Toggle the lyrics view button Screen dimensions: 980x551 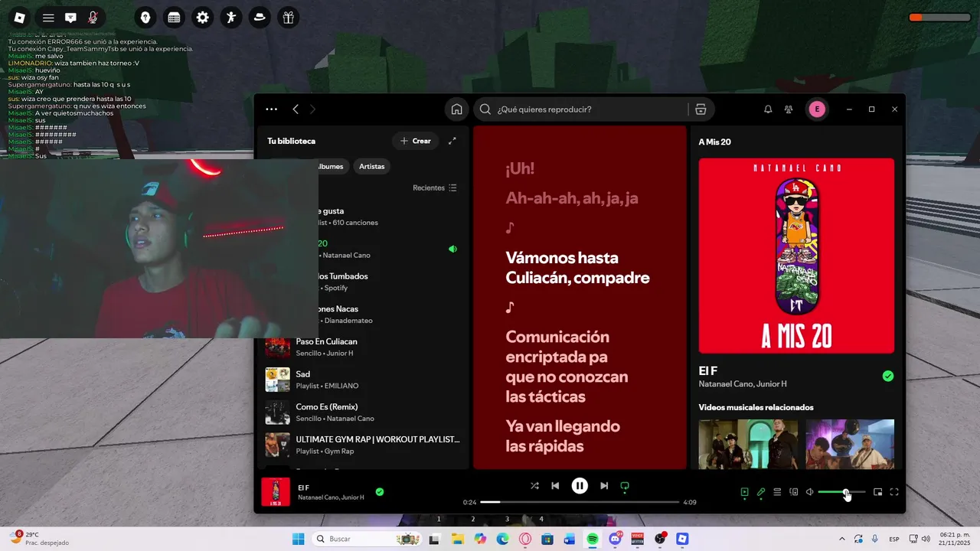pos(761,492)
